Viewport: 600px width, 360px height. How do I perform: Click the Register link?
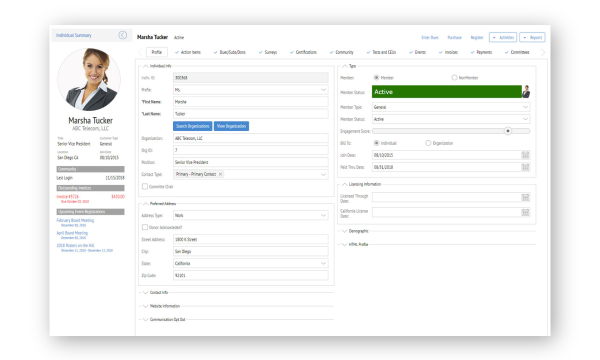pos(477,37)
